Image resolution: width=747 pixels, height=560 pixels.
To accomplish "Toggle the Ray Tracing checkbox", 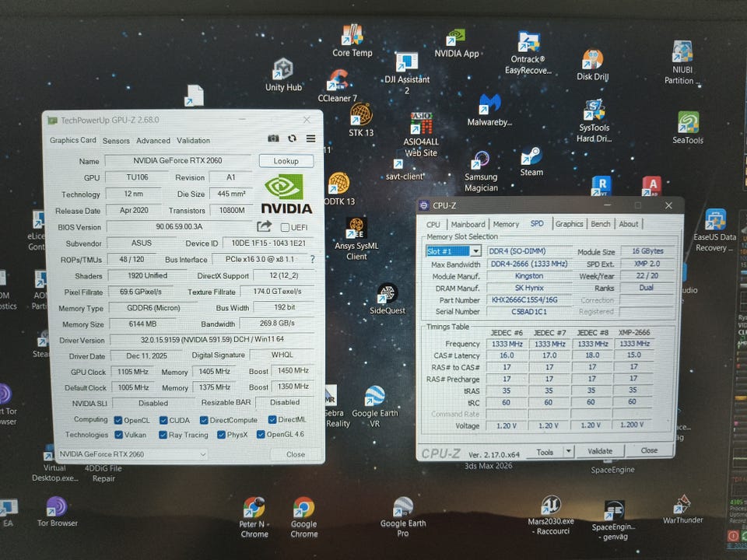I will [163, 435].
